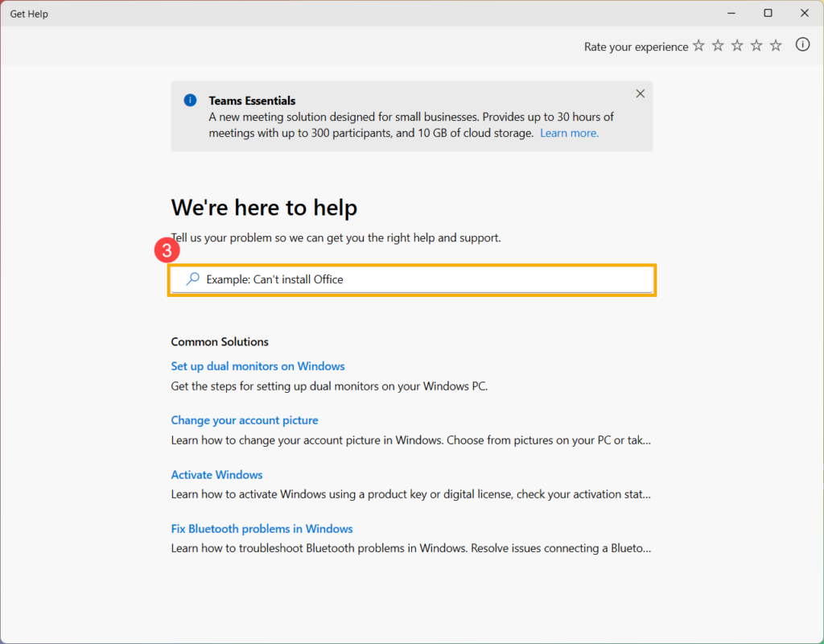Give a five-star experience rating

pyautogui.click(x=775, y=46)
